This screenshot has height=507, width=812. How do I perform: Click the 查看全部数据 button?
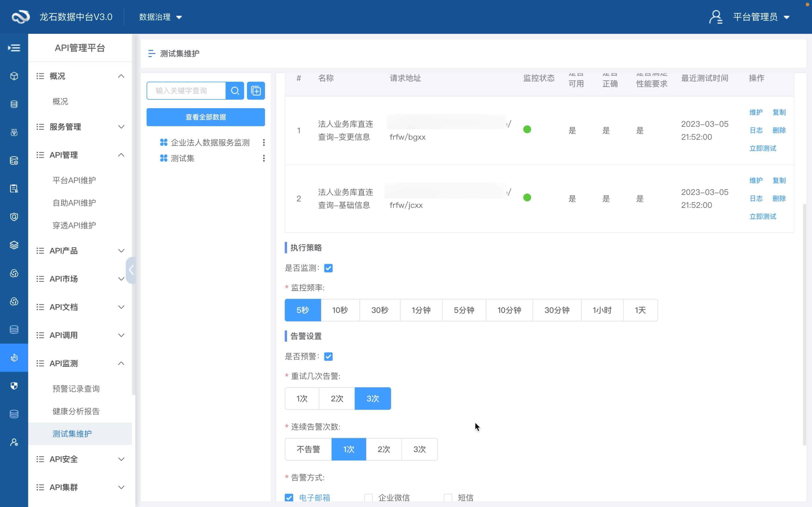205,117
